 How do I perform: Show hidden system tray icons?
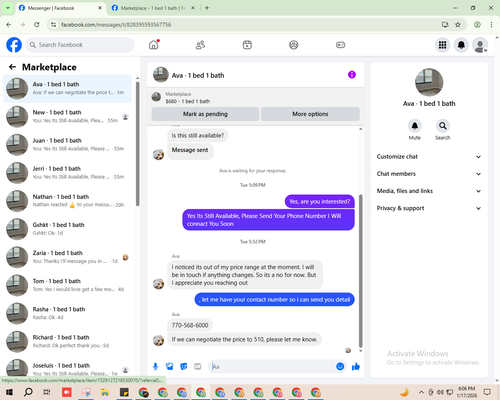(x=421, y=392)
